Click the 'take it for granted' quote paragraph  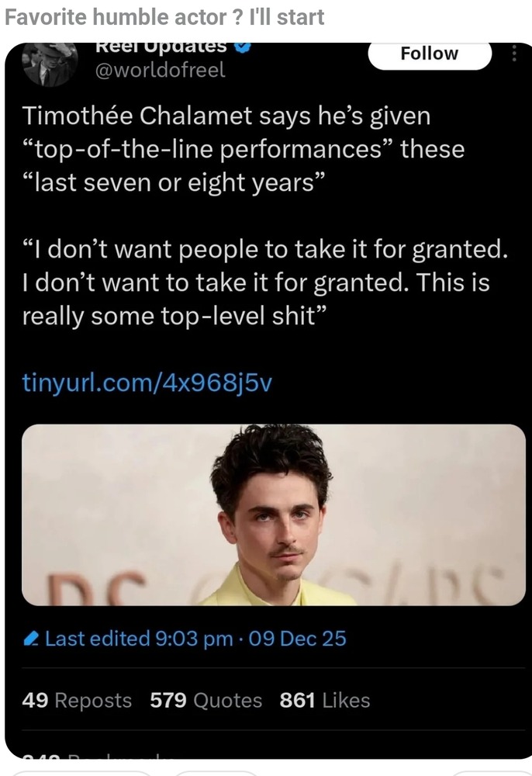(264, 282)
